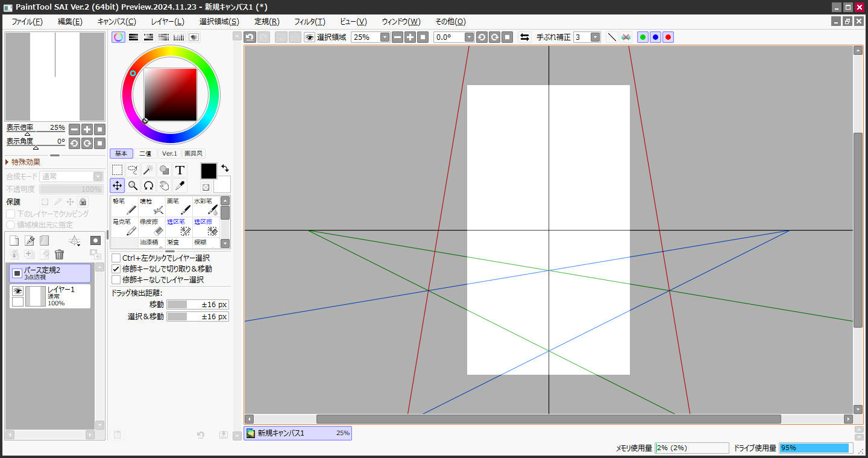This screenshot has height=458, width=868.
Task: Select the zoom magnifier tool
Action: click(x=133, y=186)
